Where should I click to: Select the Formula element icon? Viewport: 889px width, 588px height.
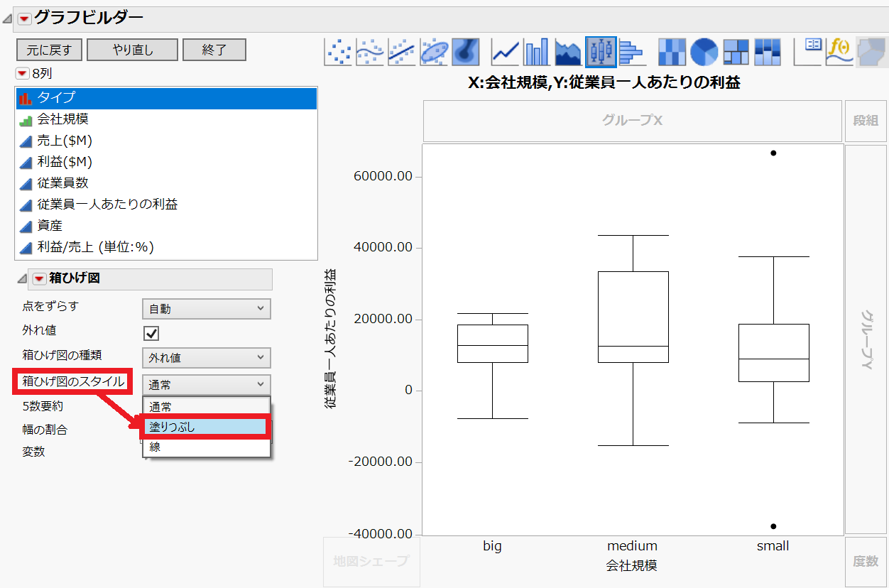pyautogui.click(x=839, y=51)
